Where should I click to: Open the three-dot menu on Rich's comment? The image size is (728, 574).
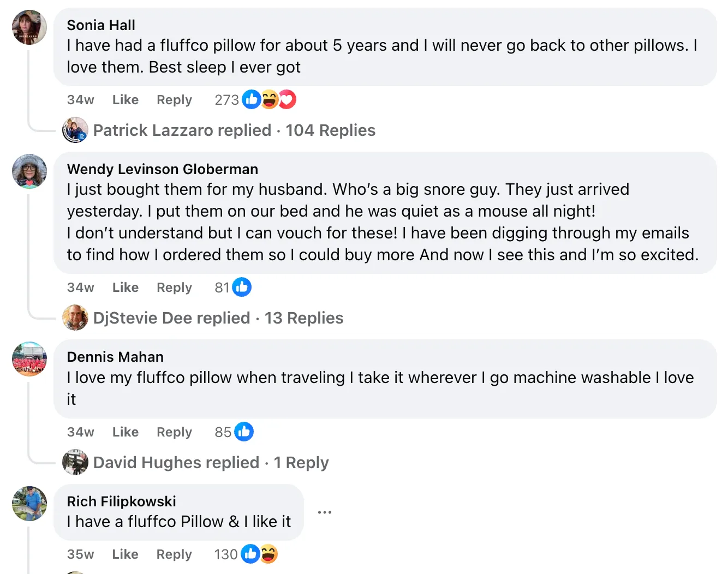coord(325,512)
